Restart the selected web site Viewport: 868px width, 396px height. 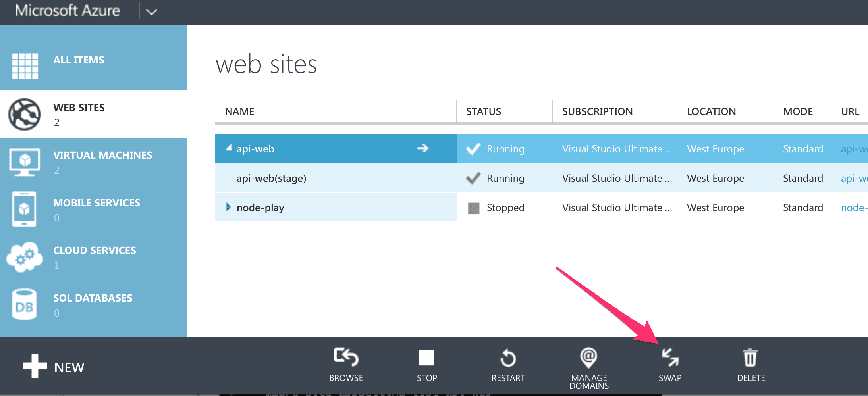(508, 358)
